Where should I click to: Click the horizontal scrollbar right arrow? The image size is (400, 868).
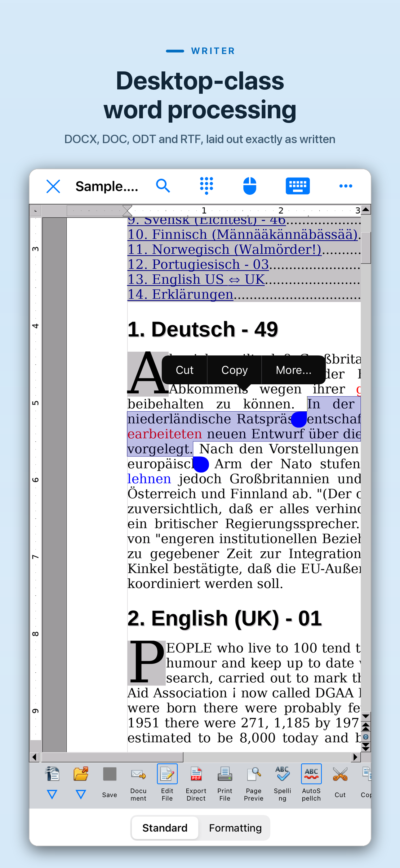[355, 757]
